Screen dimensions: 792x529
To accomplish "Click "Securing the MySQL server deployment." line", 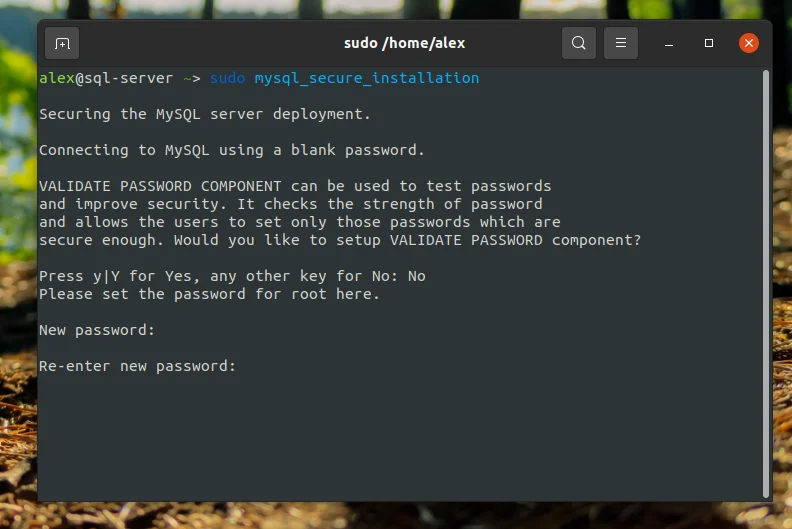I will coord(205,114).
